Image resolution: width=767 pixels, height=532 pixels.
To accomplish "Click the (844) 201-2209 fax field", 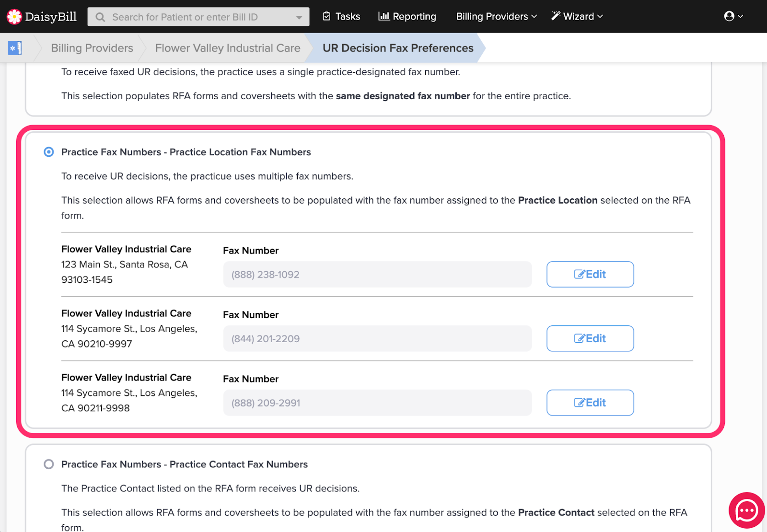I will tap(377, 338).
